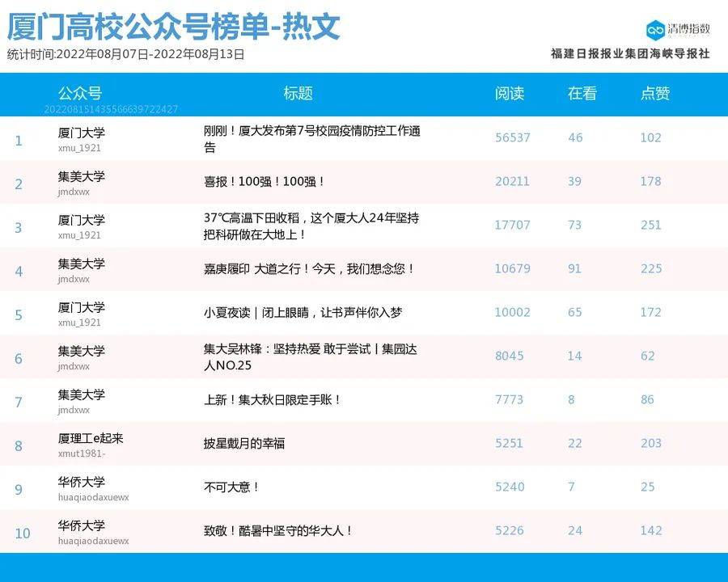Click the 在看 value 73

[x=575, y=225]
